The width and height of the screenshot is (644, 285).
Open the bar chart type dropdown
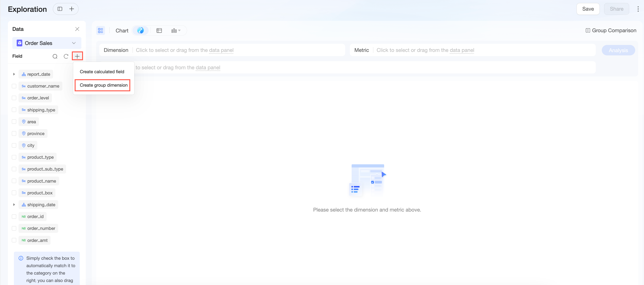coord(176,31)
